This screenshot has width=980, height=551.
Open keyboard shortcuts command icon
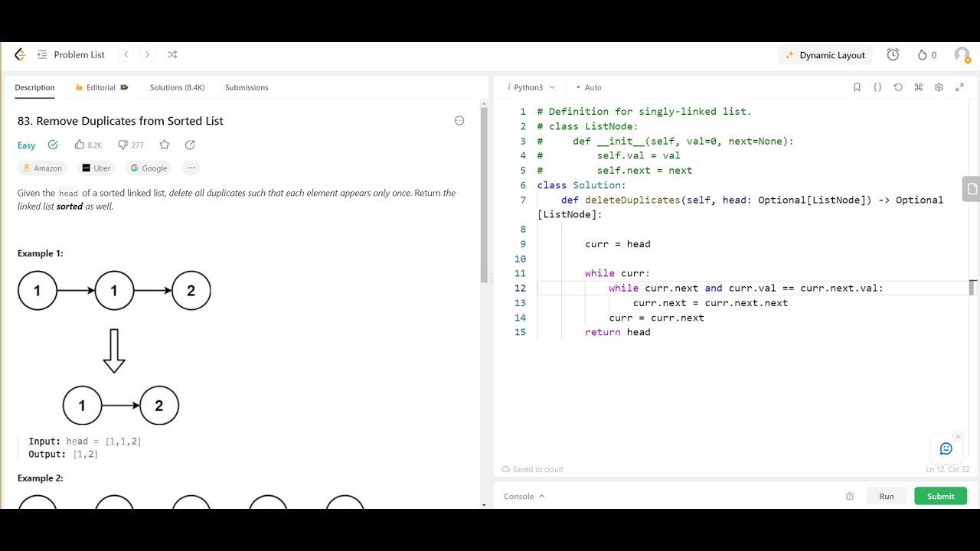tap(919, 87)
